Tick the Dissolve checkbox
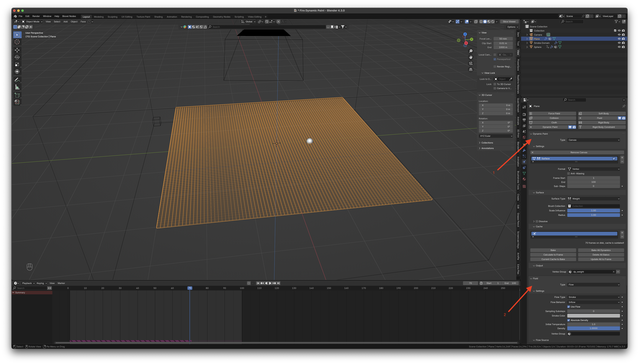This screenshot has height=364, width=639. coord(537,221)
